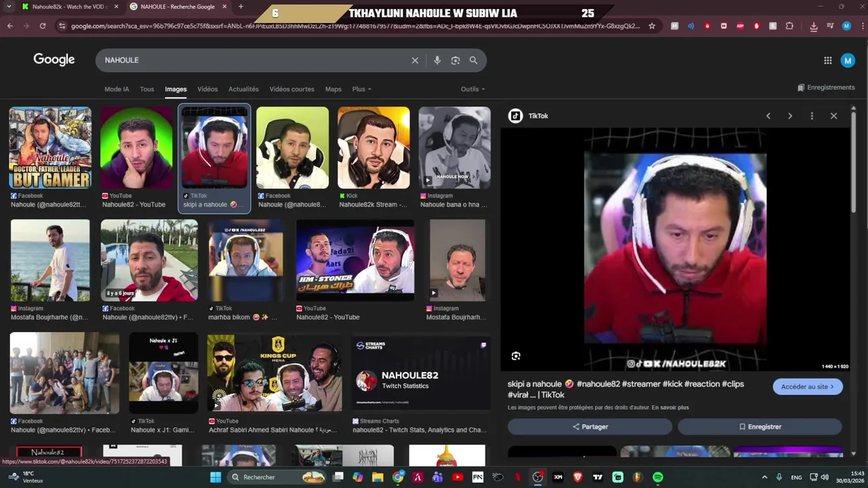
Task: Select the Images tab
Action: pyautogui.click(x=176, y=89)
